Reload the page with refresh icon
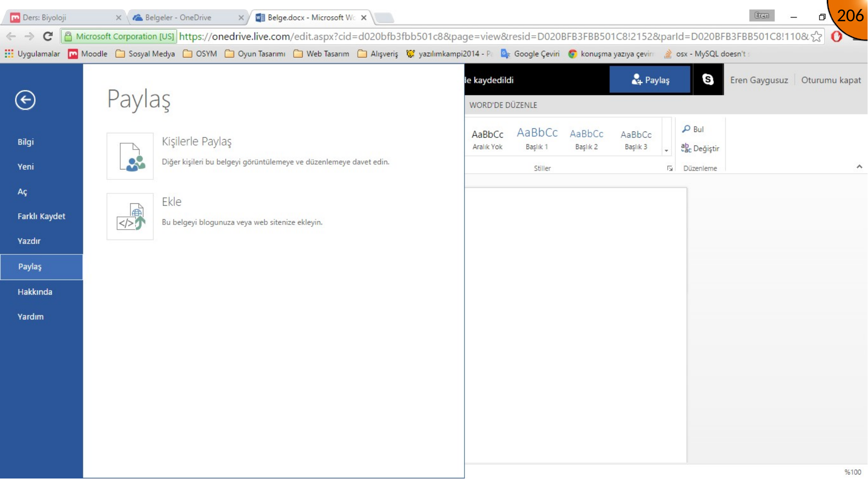Viewport: 868px width, 488px height. (x=48, y=36)
